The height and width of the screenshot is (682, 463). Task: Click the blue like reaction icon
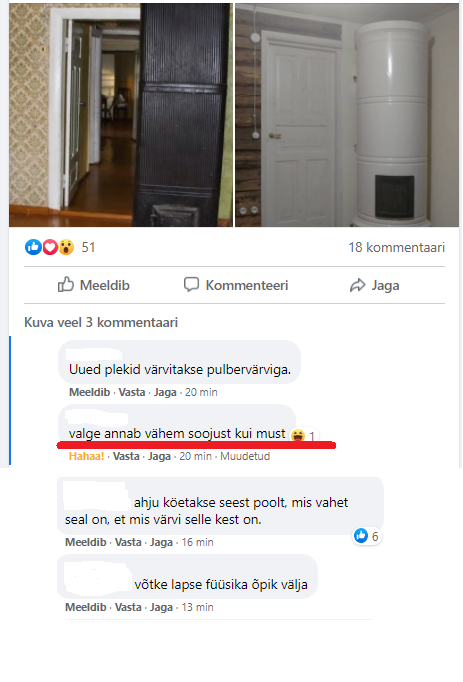point(33,247)
